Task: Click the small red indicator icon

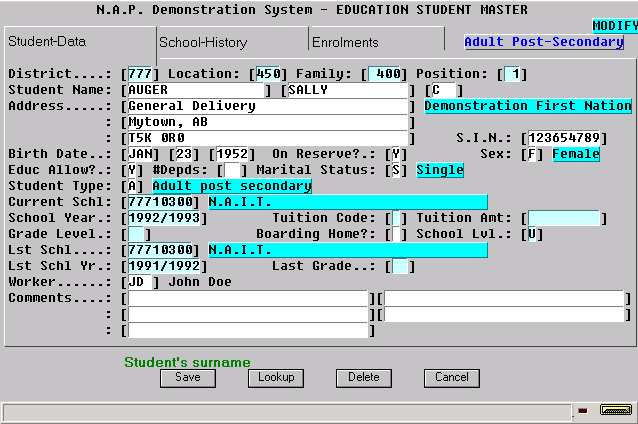Action: [583, 411]
